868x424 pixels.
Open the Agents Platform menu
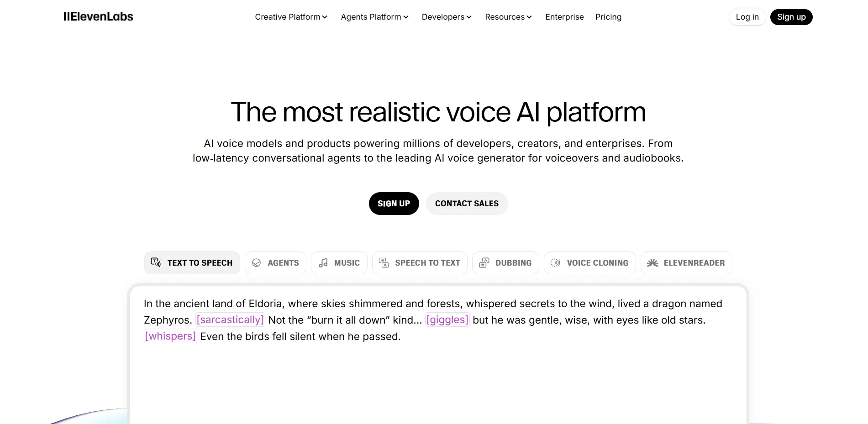coord(374,17)
